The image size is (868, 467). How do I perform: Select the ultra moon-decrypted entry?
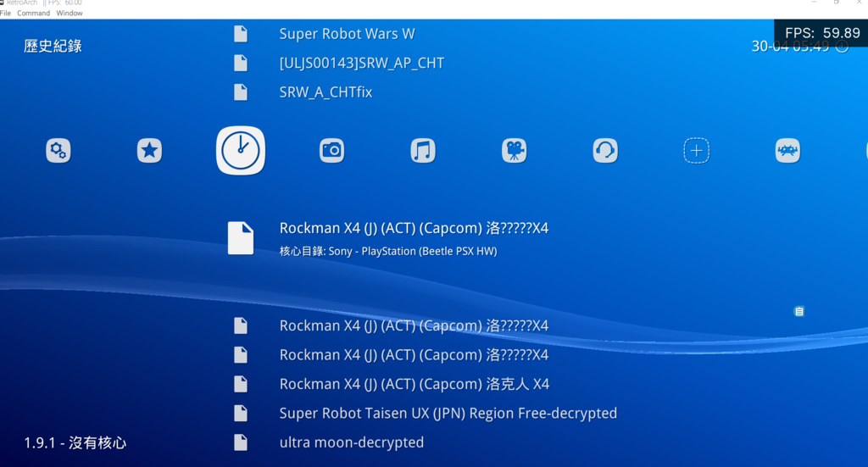tap(352, 442)
